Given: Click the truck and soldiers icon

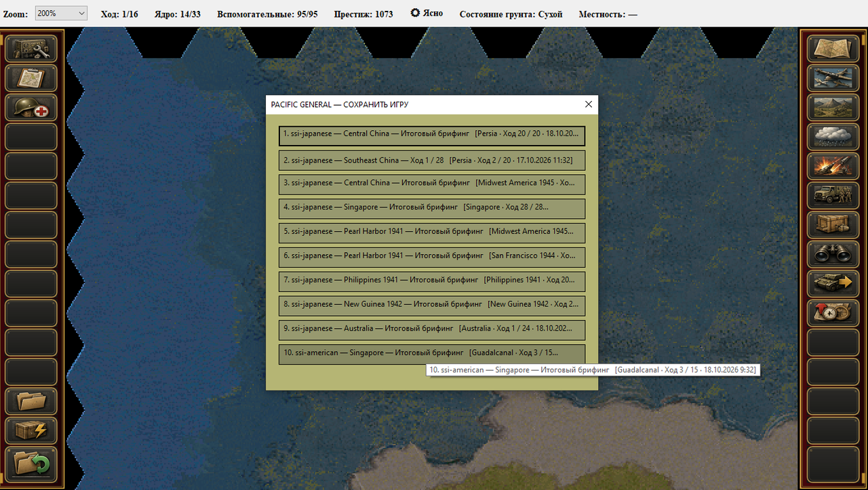Looking at the screenshot, I should (x=832, y=196).
